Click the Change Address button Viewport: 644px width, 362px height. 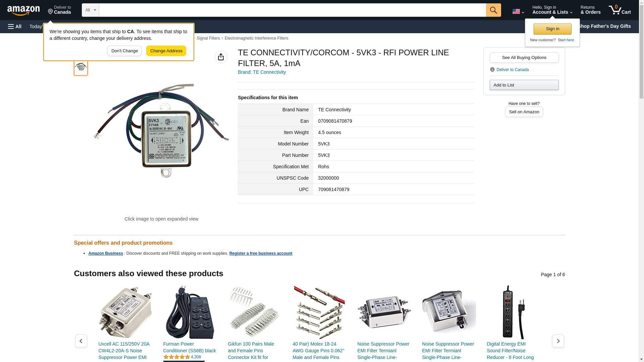coord(166,51)
